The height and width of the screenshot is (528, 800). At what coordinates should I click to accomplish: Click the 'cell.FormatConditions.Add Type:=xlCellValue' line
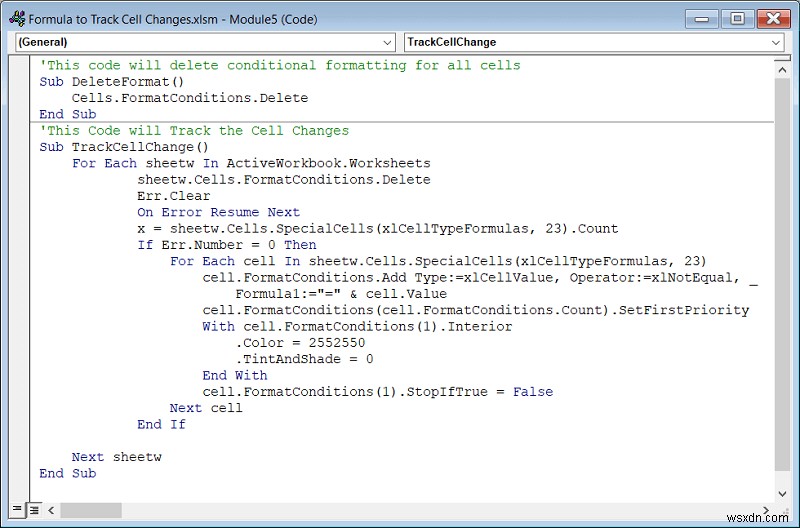480,278
